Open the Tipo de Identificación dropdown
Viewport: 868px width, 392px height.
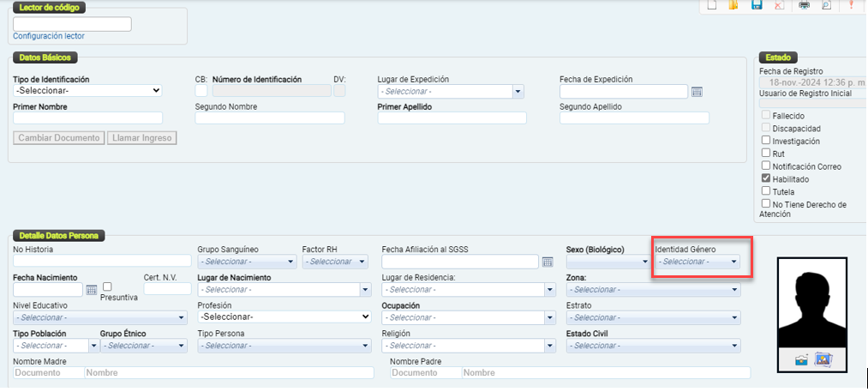pos(87,90)
